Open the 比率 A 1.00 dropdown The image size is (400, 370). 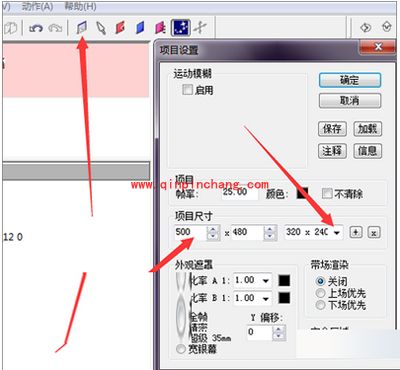pyautogui.click(x=266, y=281)
